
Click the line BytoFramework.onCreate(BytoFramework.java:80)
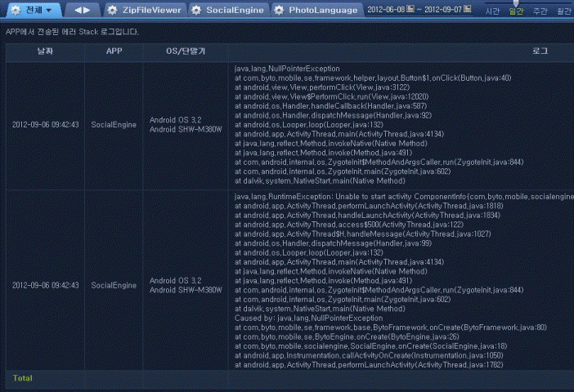pyautogui.click(x=391, y=327)
